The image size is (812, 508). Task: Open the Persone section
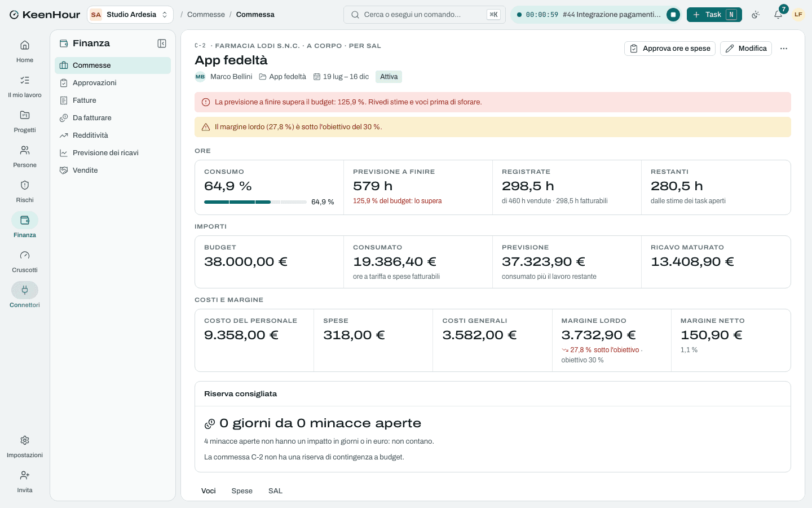tap(25, 156)
